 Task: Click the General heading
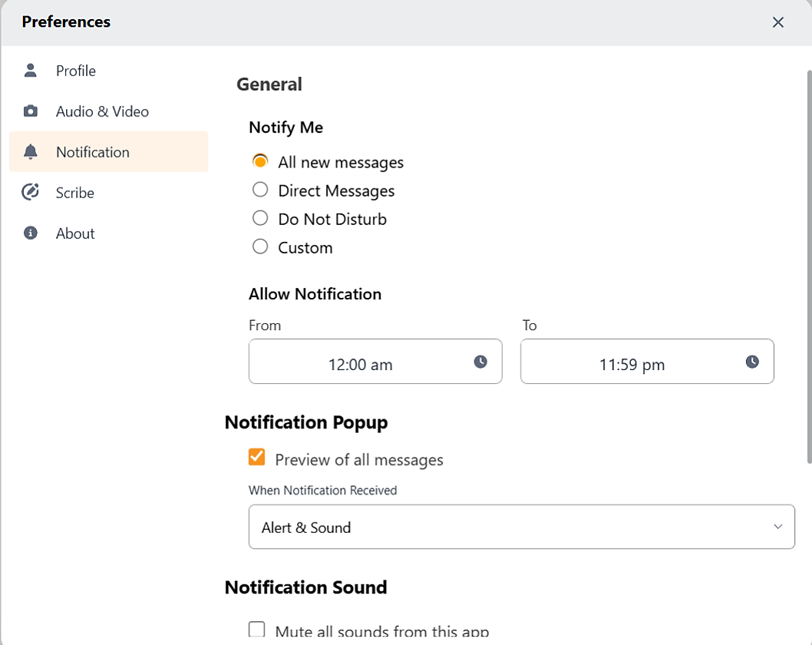coord(269,84)
